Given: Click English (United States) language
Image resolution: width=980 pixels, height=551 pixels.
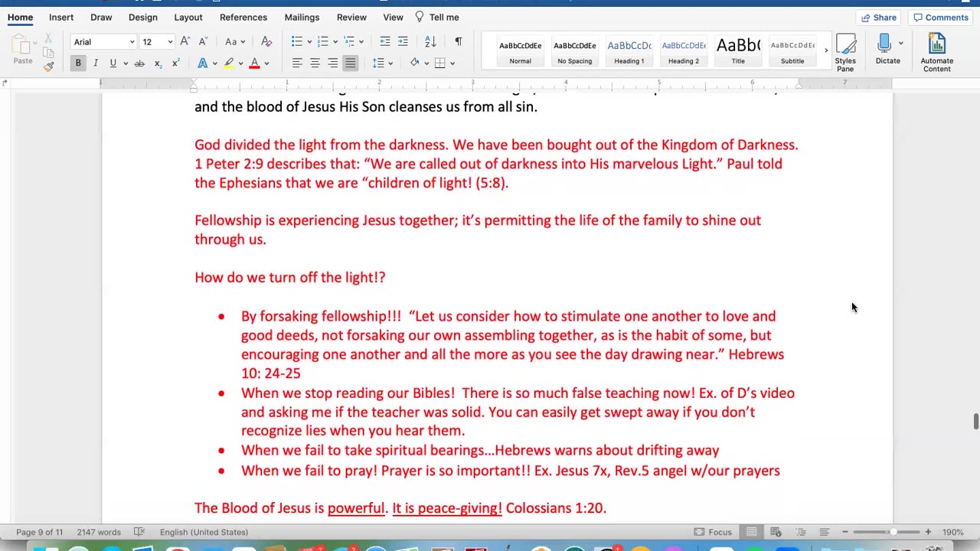Looking at the screenshot, I should (x=204, y=532).
